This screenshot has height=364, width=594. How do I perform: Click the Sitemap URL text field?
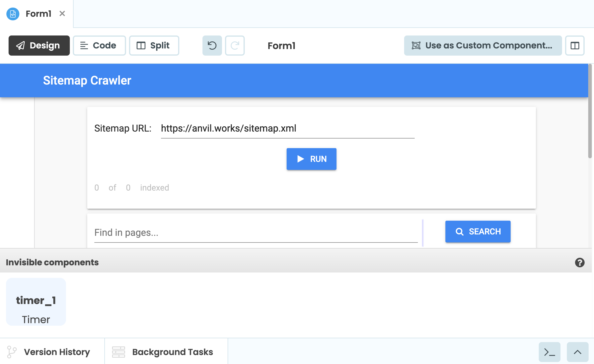(x=287, y=128)
